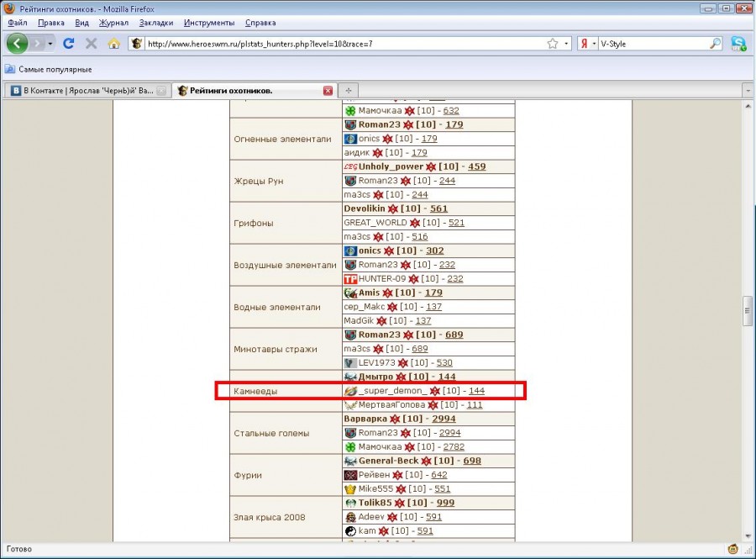
Task: Click the search magnifier icon
Action: click(716, 43)
